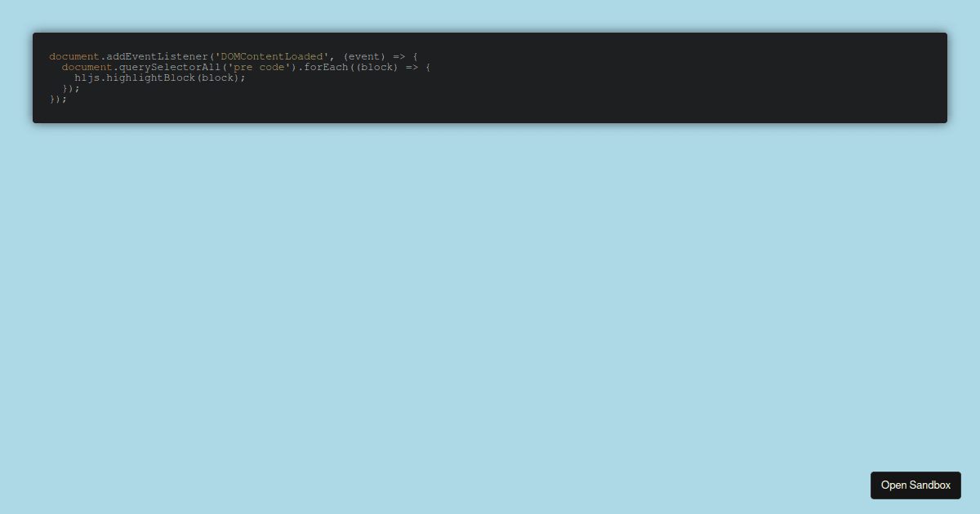Click the Open Sandbox button

tap(915, 485)
